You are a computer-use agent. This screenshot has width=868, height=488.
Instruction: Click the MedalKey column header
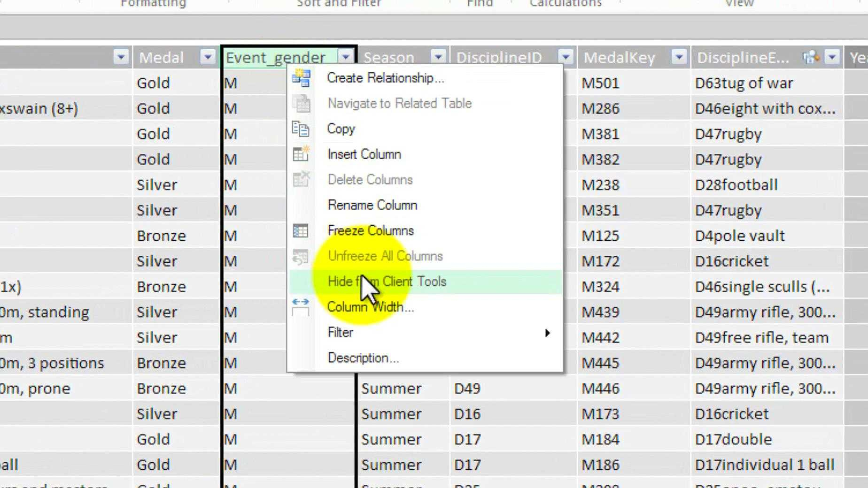pos(620,57)
